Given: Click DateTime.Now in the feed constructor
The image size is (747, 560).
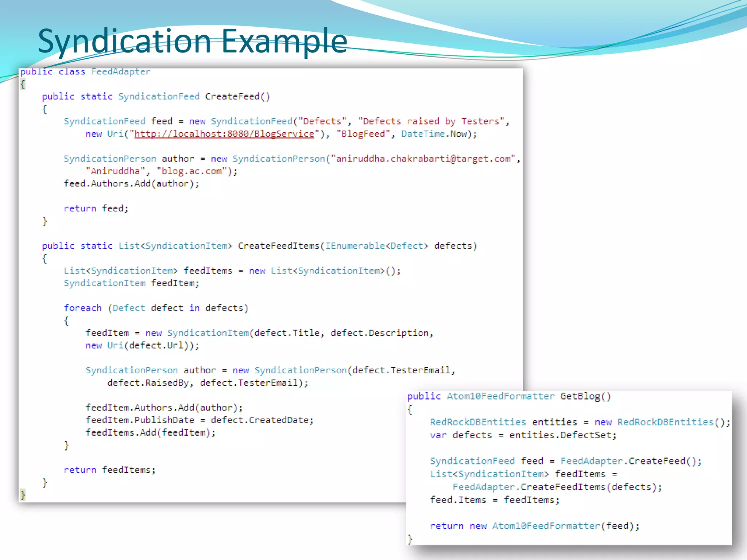Looking at the screenshot, I should (434, 134).
